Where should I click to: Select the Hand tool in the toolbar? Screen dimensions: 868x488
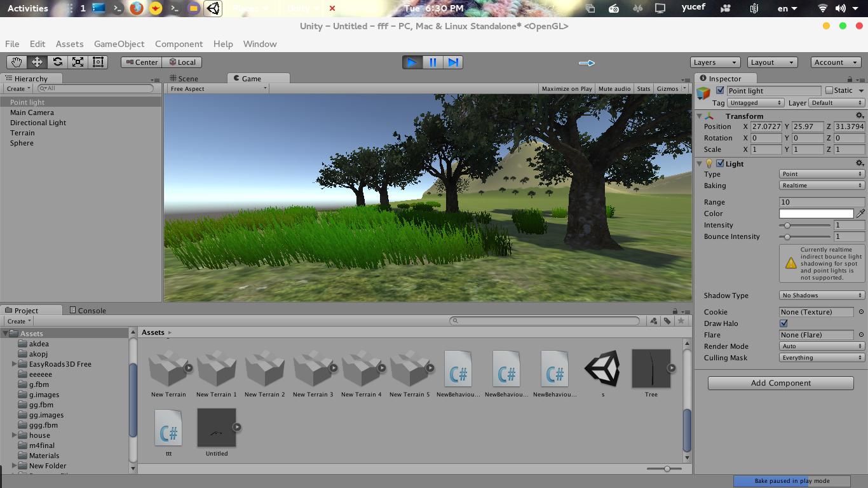tap(17, 62)
